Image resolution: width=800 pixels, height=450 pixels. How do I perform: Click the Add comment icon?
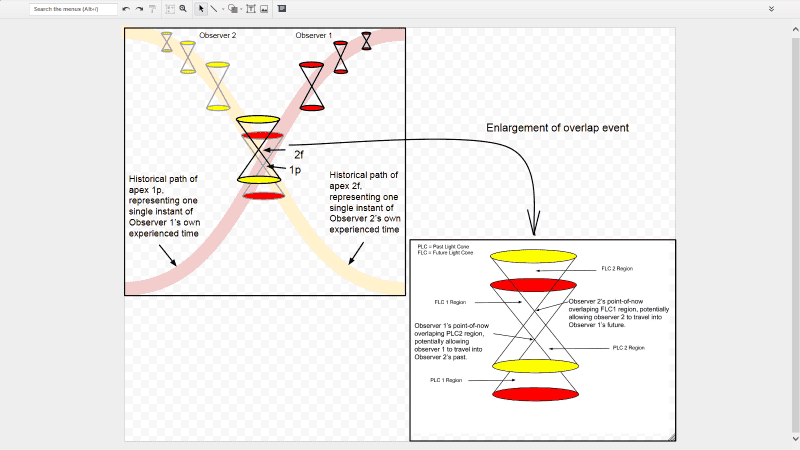point(282,9)
